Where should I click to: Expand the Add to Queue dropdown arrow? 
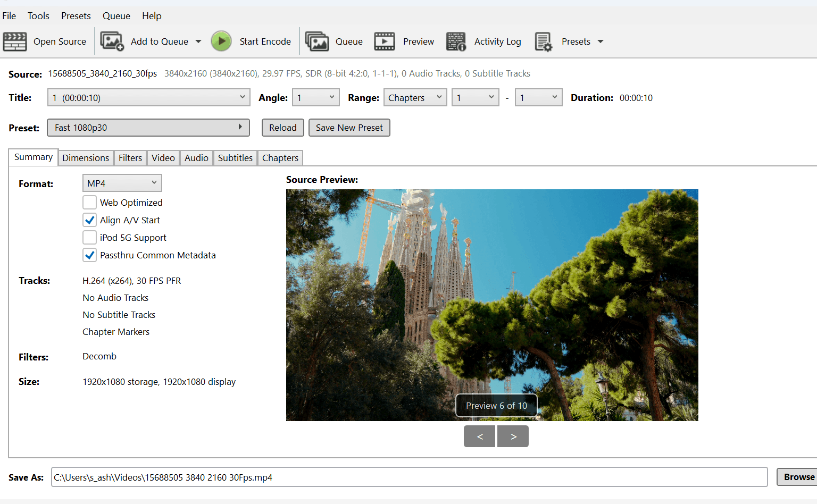pyautogui.click(x=198, y=41)
